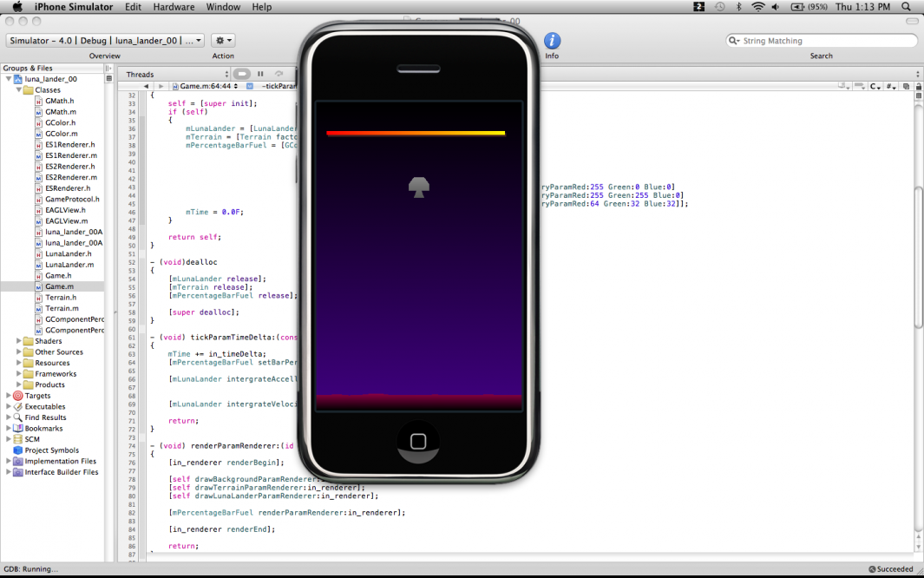Toggle the breakpoints activation button
Image resolution: width=924 pixels, height=578 pixels.
[241, 74]
